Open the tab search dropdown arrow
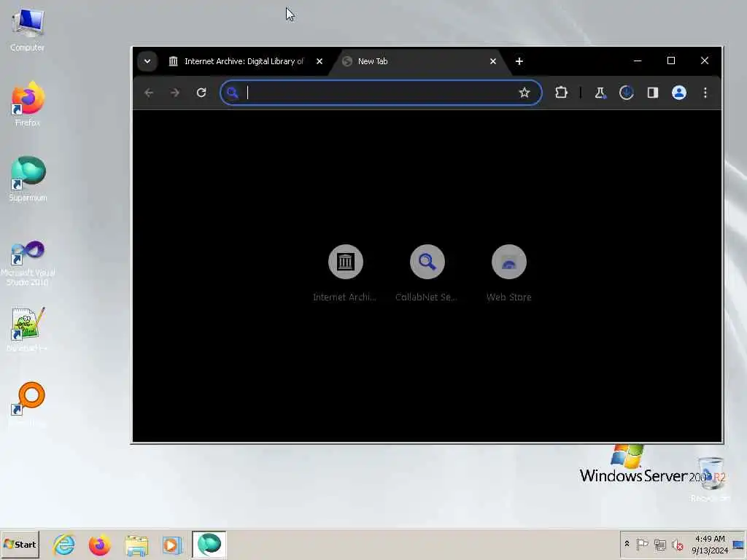The height and width of the screenshot is (560, 747). click(147, 61)
